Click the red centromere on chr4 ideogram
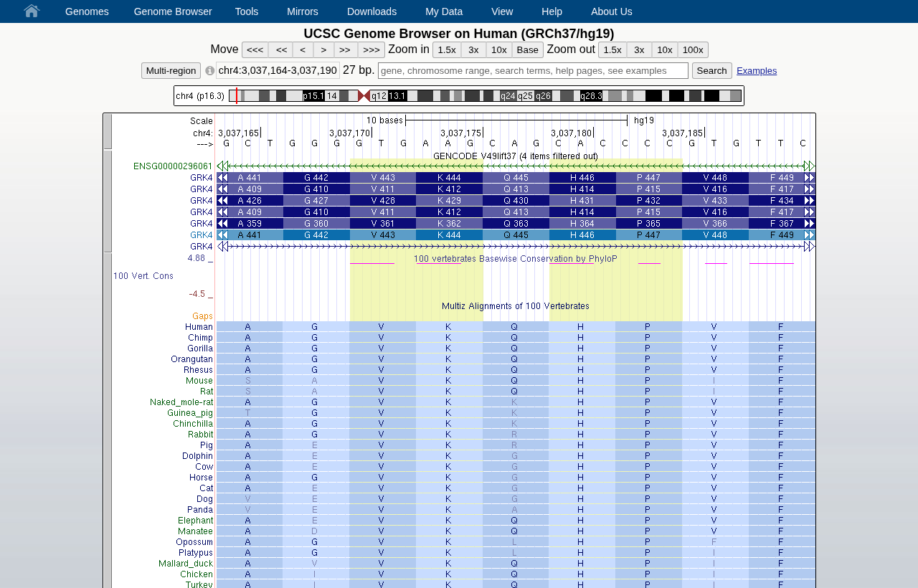 (364, 96)
